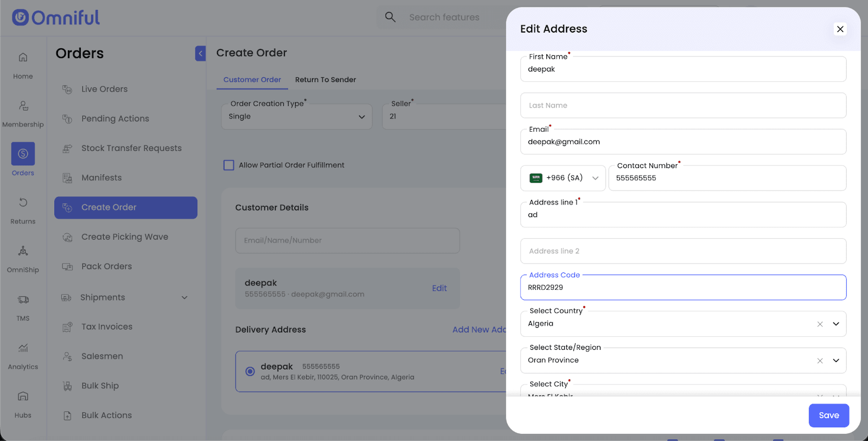Image resolution: width=868 pixels, height=441 pixels.
Task: Open the Membership section icon
Action: click(23, 106)
